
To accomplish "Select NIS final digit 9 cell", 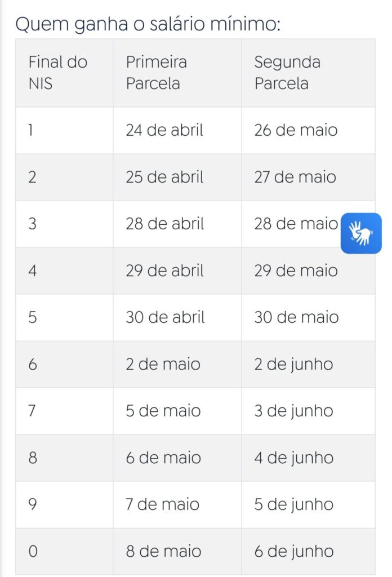I will pyautogui.click(x=64, y=504).
